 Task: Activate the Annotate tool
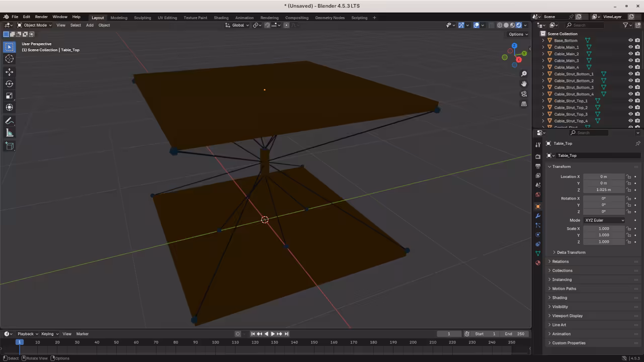10,121
